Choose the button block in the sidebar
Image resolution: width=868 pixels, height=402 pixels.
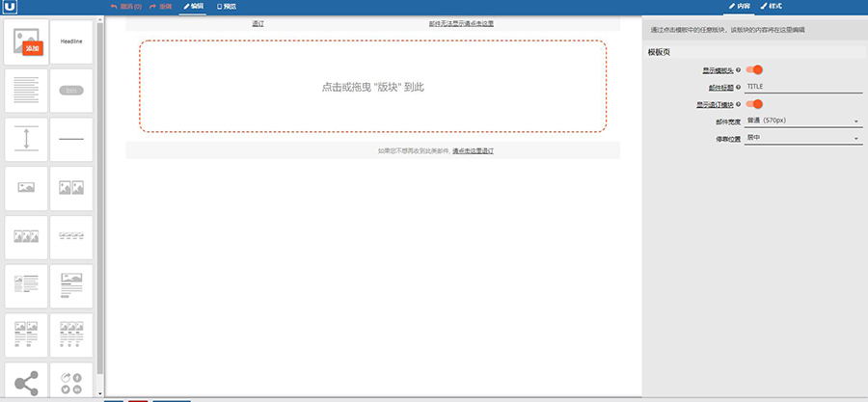tap(71, 90)
